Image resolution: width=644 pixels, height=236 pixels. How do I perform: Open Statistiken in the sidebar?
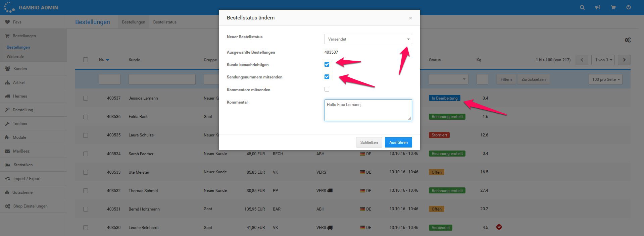pos(23,165)
